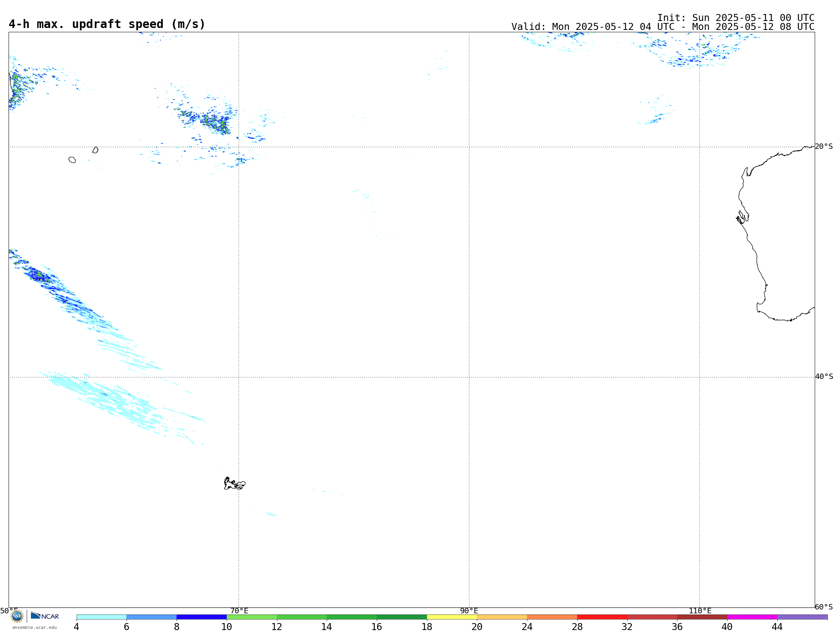Click the yellow 18–20 colorbar segment

[x=452, y=617]
